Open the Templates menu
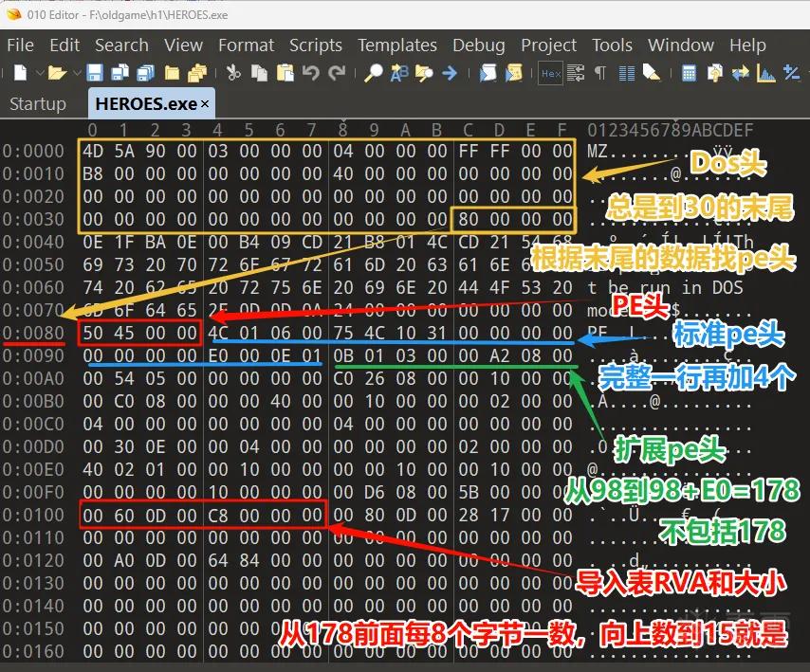This screenshot has height=672, width=810. coord(397,45)
